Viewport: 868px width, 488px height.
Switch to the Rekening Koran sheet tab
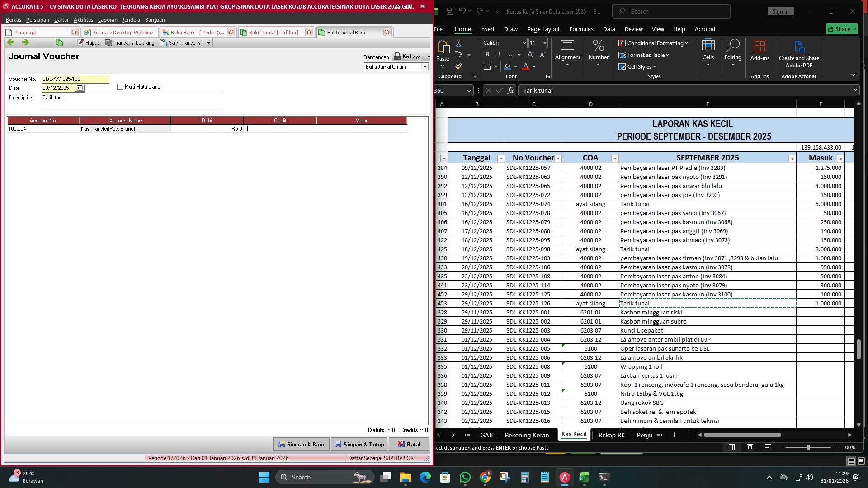tap(527, 435)
